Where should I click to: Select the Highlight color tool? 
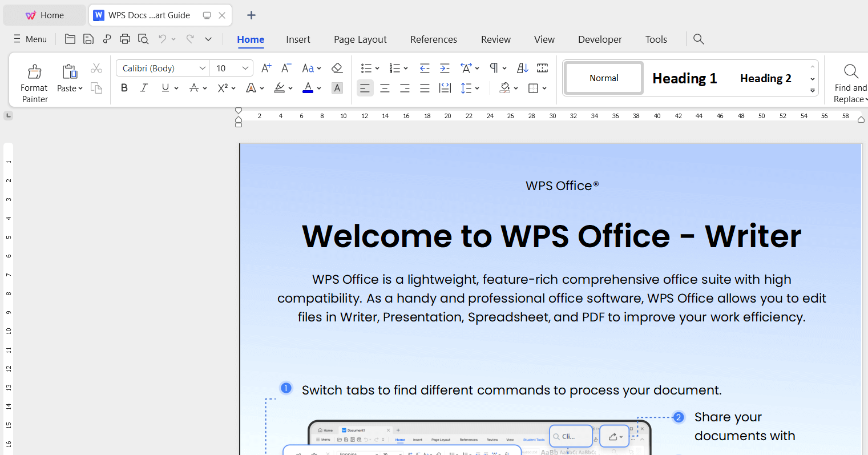tap(279, 87)
